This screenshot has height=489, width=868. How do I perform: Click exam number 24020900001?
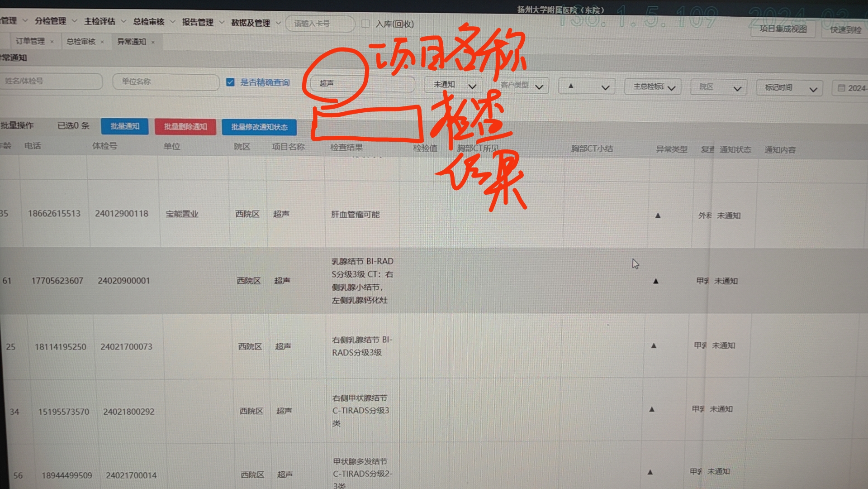[124, 281]
